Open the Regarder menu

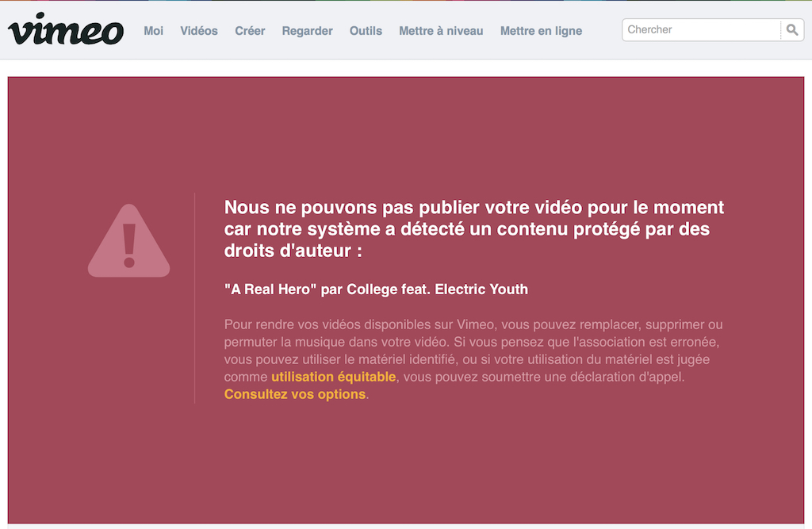pos(307,31)
